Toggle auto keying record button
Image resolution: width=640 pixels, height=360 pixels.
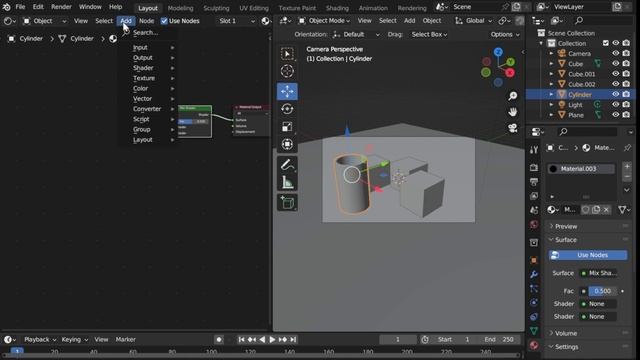219,340
